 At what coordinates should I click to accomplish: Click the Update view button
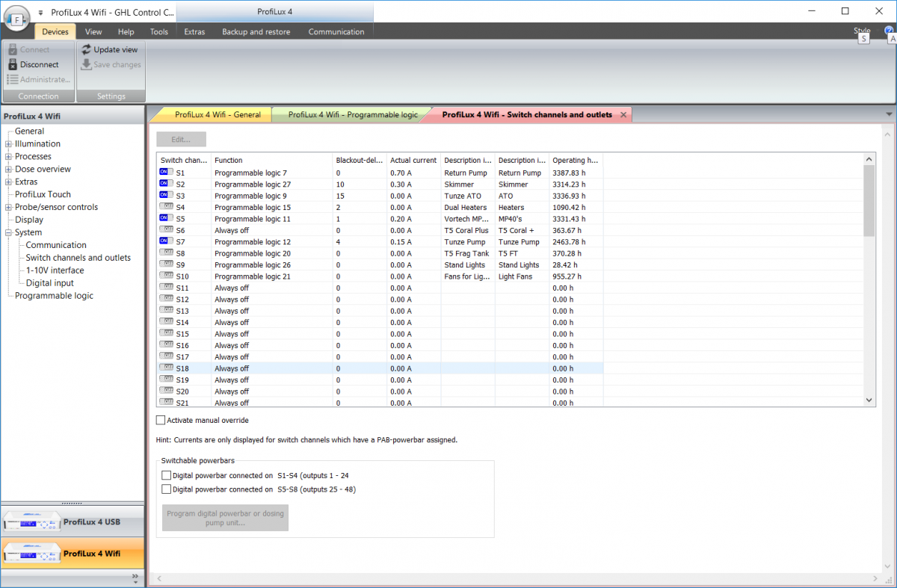(x=110, y=49)
